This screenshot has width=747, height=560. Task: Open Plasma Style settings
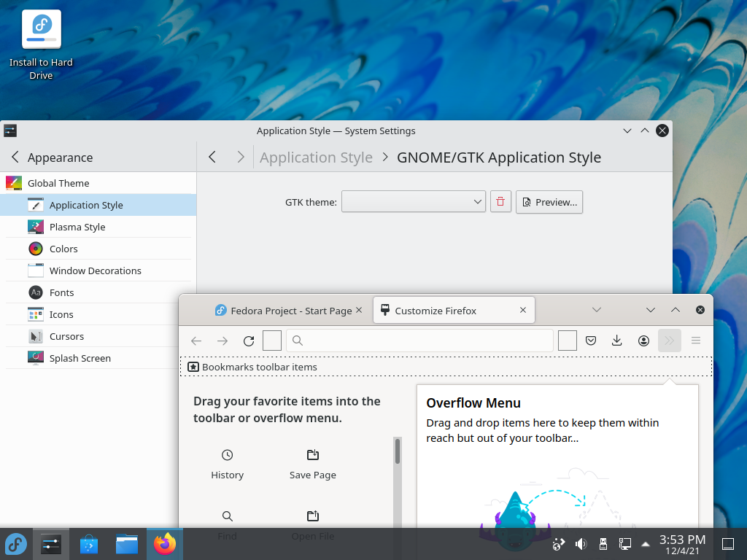pyautogui.click(x=98, y=227)
